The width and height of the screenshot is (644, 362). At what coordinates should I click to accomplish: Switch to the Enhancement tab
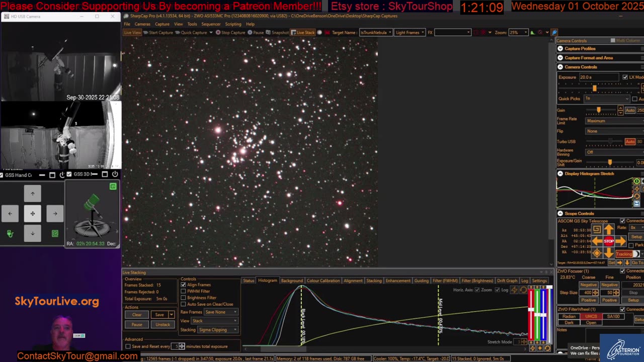[x=398, y=281]
